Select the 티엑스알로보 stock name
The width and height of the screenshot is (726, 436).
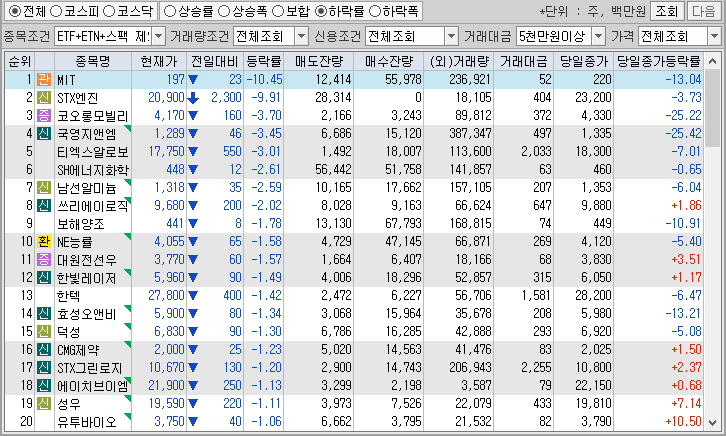pyautogui.click(x=93, y=152)
